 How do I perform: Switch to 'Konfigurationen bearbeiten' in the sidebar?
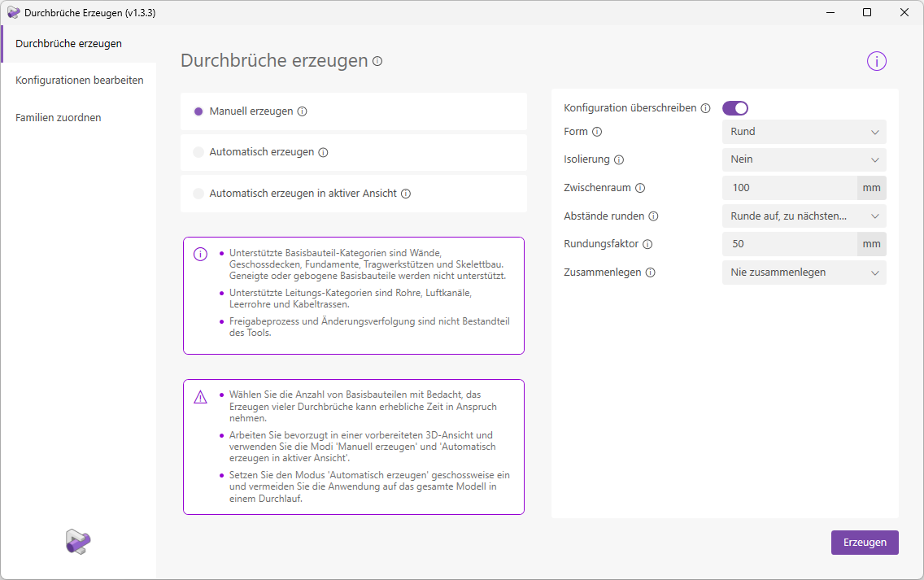(x=80, y=80)
